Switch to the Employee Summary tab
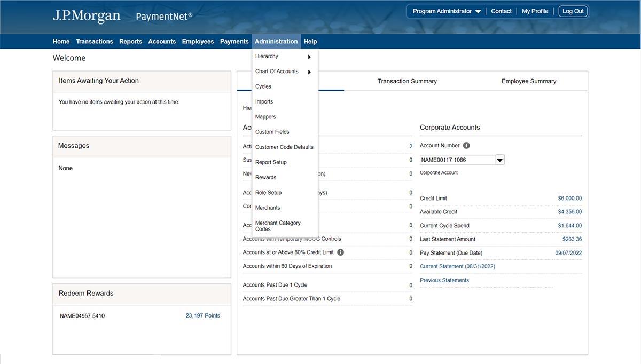Image resolution: width=641 pixels, height=364 pixels. (529, 81)
